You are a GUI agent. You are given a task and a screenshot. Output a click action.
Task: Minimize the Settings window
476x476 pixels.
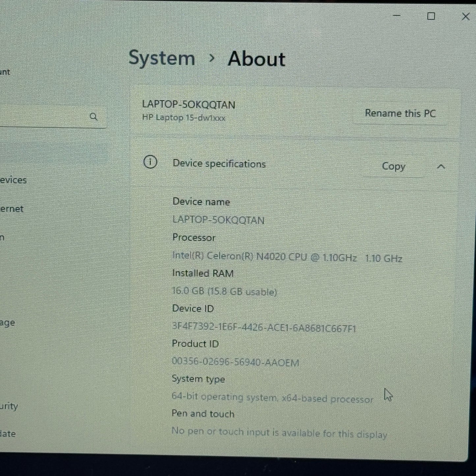point(397,16)
